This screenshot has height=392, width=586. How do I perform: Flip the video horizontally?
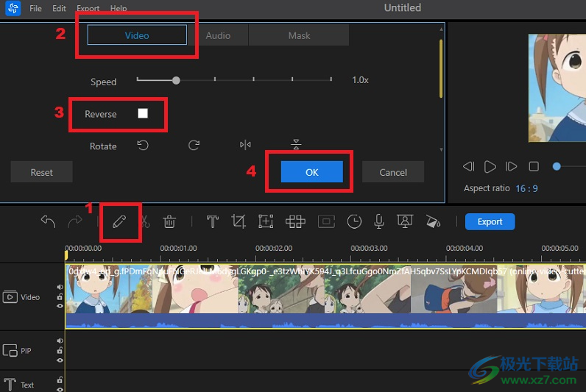[245, 145]
